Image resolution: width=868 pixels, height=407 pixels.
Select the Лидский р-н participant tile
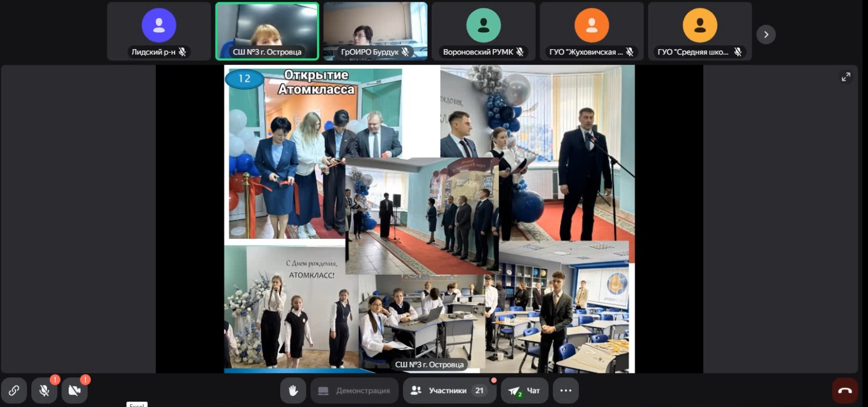[159, 31]
